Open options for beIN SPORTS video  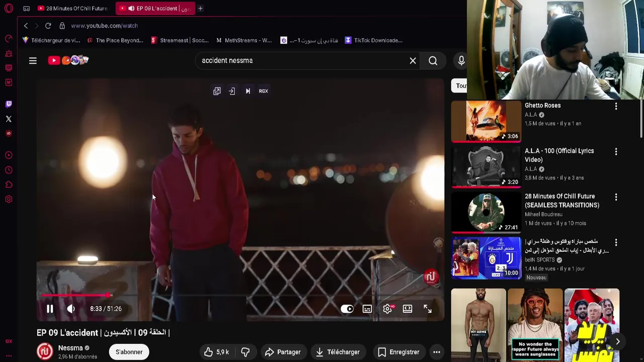pos(616,242)
